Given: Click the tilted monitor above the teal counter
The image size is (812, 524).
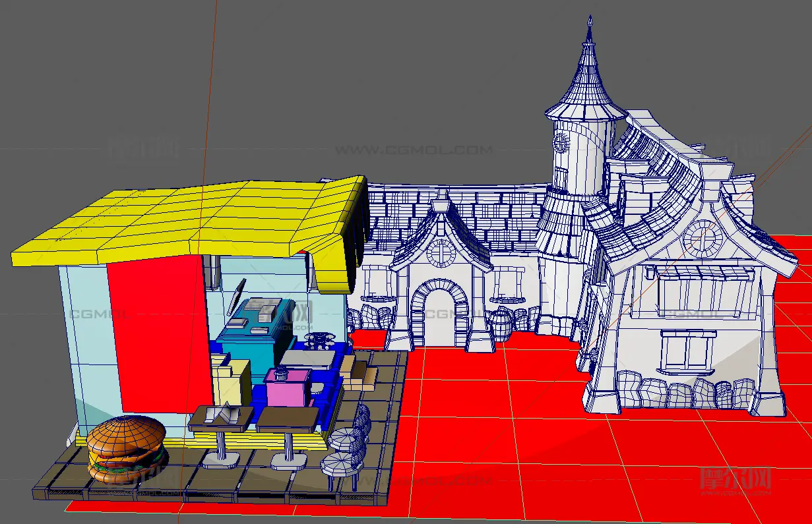Looking at the screenshot, I should pyautogui.click(x=237, y=295).
